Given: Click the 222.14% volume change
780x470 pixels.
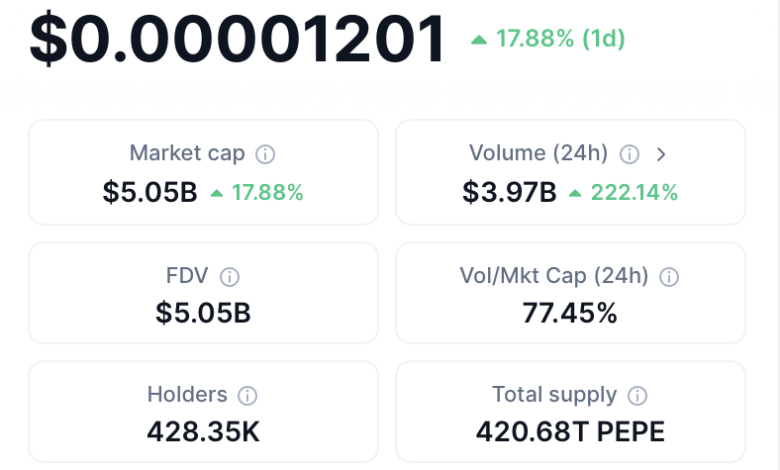Looking at the screenshot, I should pos(634,192).
